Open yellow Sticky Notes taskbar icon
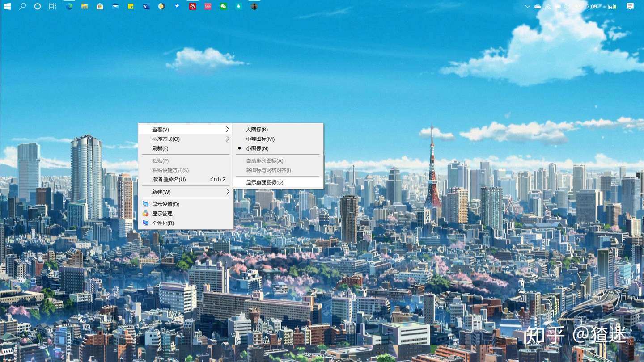This screenshot has width=644, height=362. [131, 6]
